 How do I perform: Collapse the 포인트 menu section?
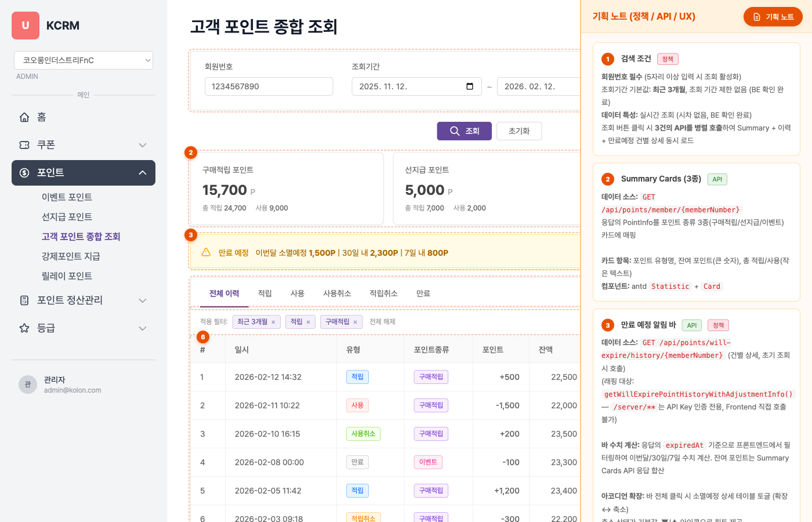(x=143, y=173)
